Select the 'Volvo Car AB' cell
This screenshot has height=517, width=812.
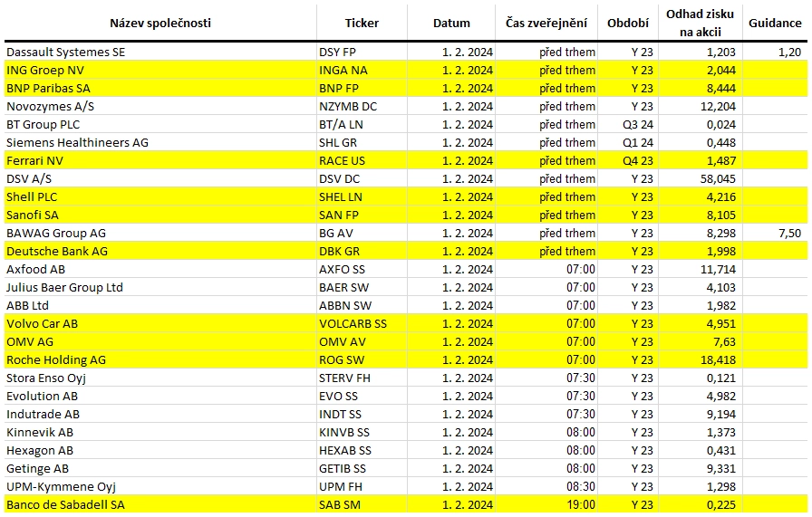tap(160, 323)
